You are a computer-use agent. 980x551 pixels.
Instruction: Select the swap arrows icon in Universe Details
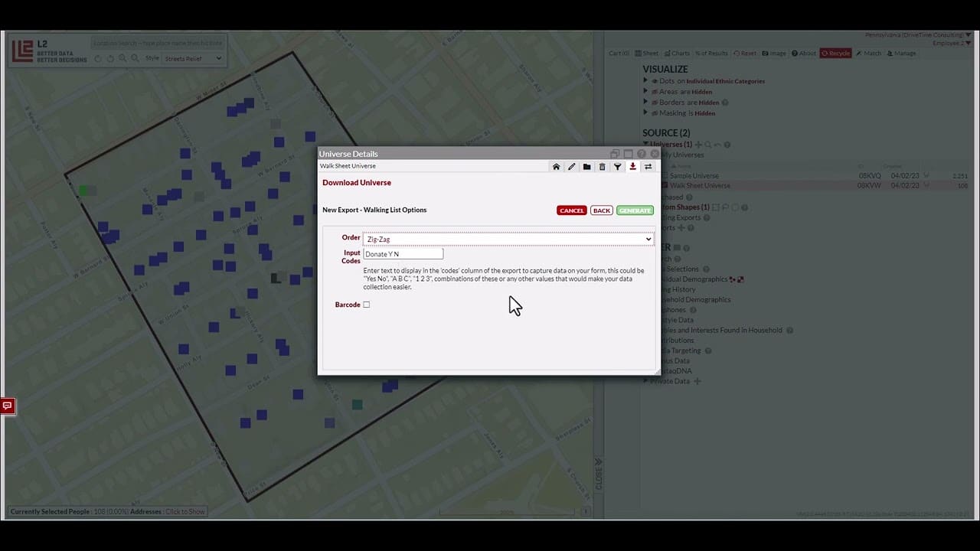point(648,167)
